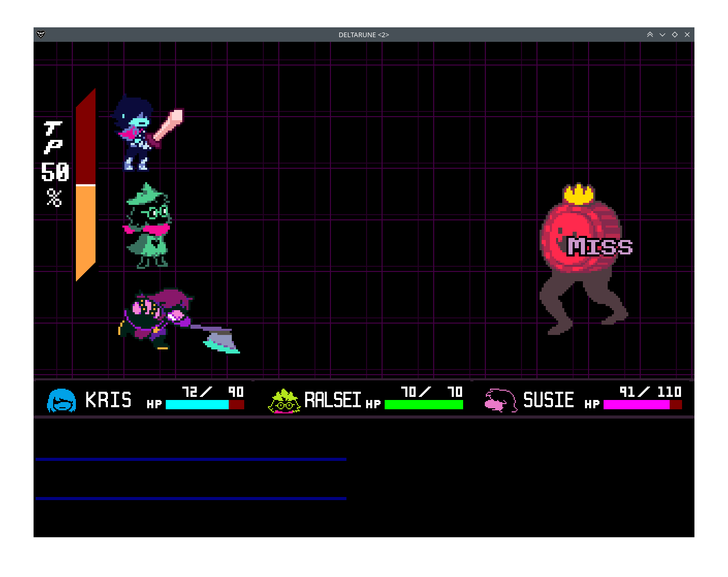
Task: Click the SUSIE name label
Action: tap(548, 400)
